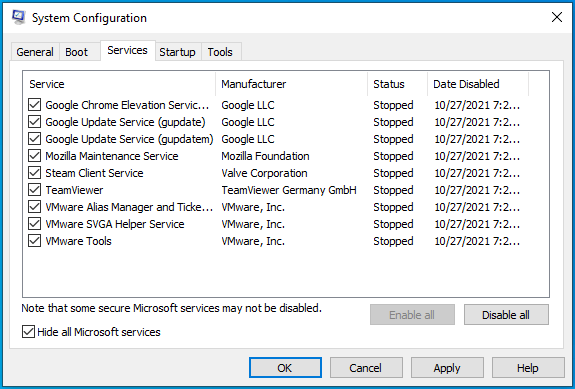Click Stopped status in TeamViewer row
This screenshot has width=575, height=389.
point(393,190)
